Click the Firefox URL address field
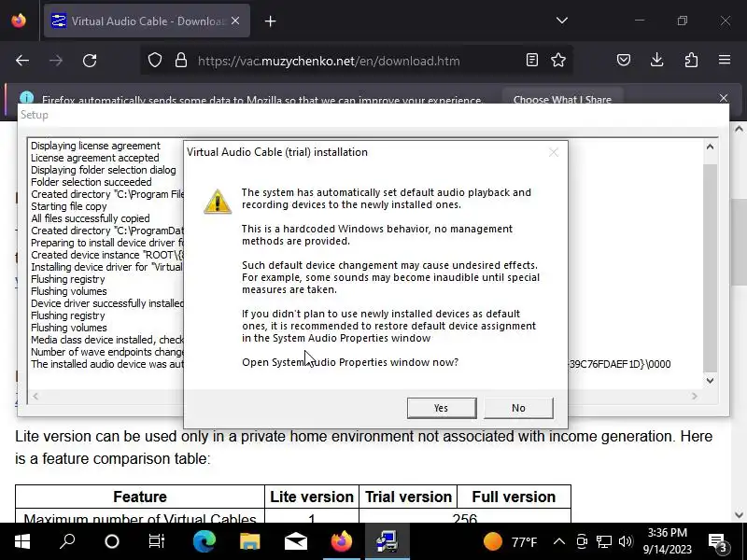This screenshot has height=560, width=747. click(x=329, y=61)
